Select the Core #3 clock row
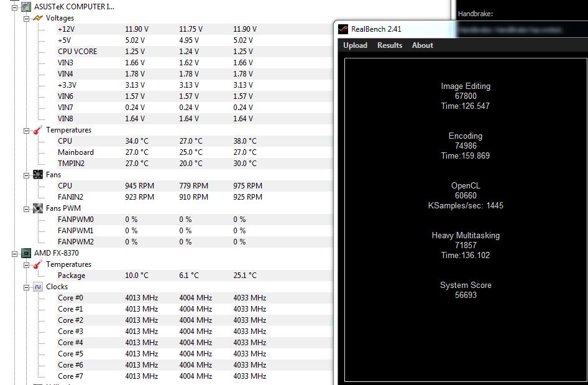 pos(195,332)
